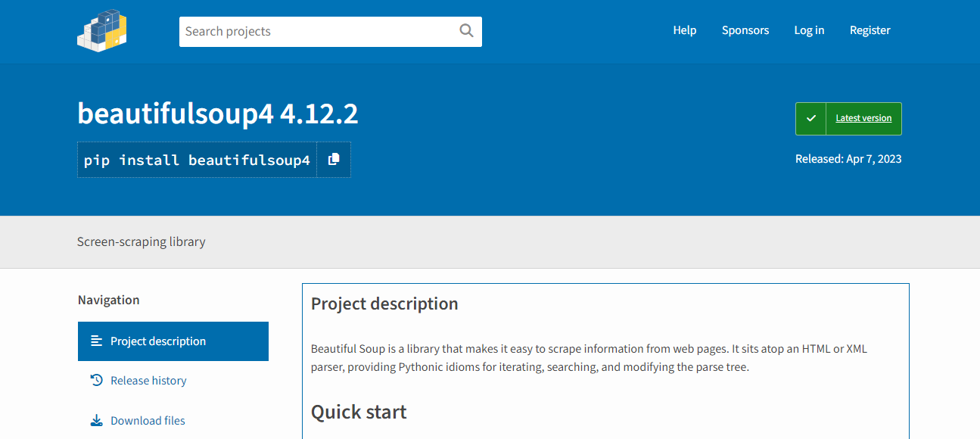Viewport: 980px width, 439px height.
Task: Click the green Latest version button
Action: (x=863, y=118)
